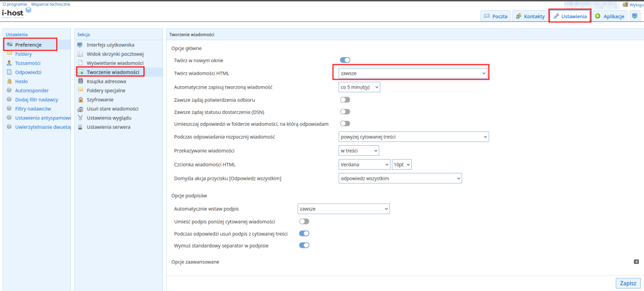The height and width of the screenshot is (291, 644).
Task: Click the Tożsamości person icon
Action: tap(9, 63)
